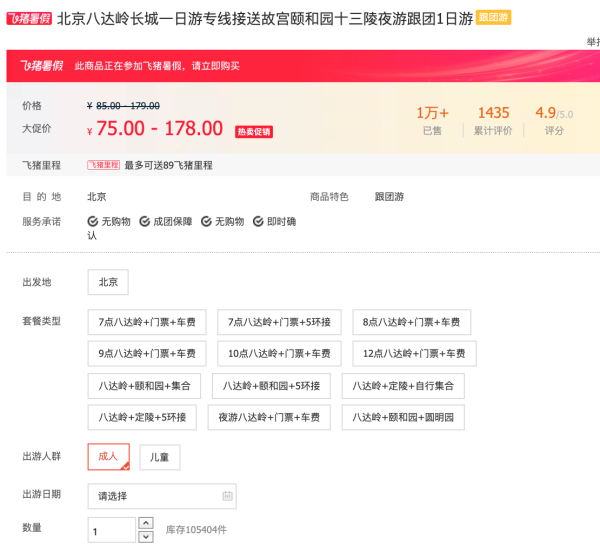Click the crossed-out original price 85.00-179.00
Viewport: 600px width, 558px height.
click(x=128, y=106)
